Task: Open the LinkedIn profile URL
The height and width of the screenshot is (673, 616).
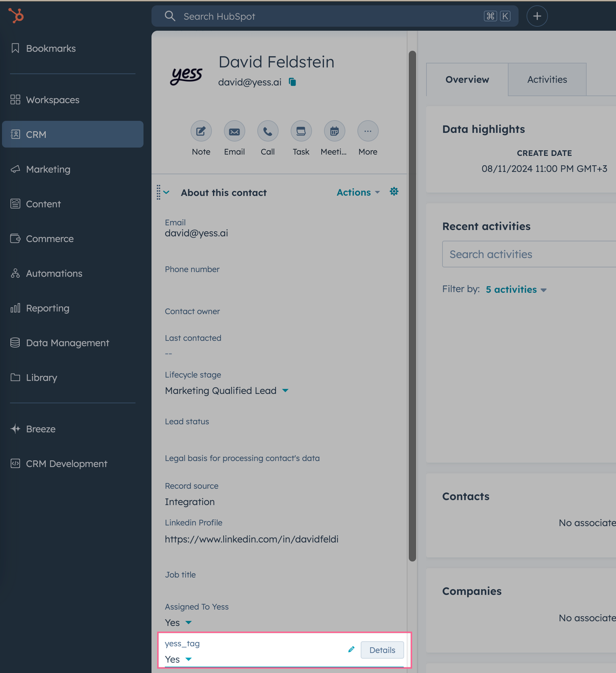Action: click(x=252, y=539)
